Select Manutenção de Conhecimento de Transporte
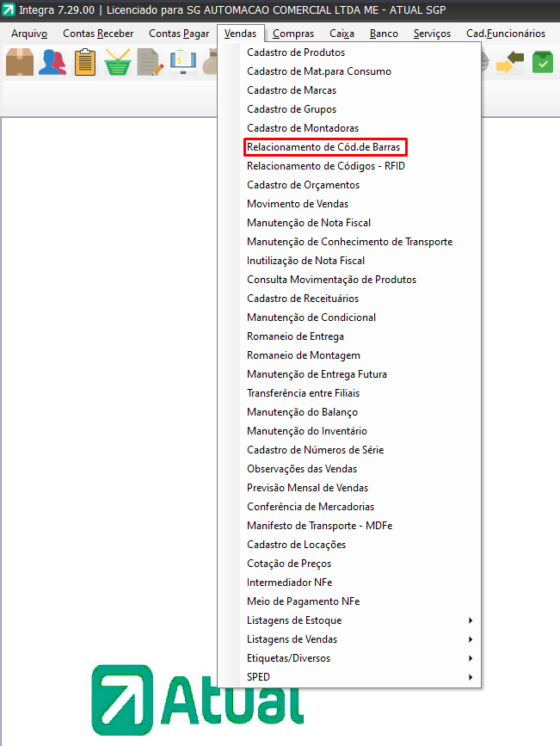Viewport: 560px width, 746px height. [x=348, y=242]
